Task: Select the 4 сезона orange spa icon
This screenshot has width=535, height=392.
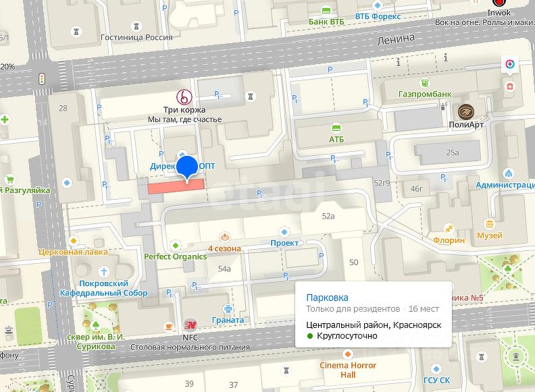Action: 224,237
